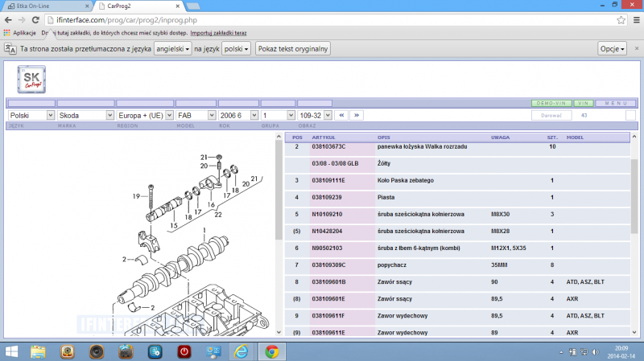
Task: Go back in browser history
Action: 8,20
